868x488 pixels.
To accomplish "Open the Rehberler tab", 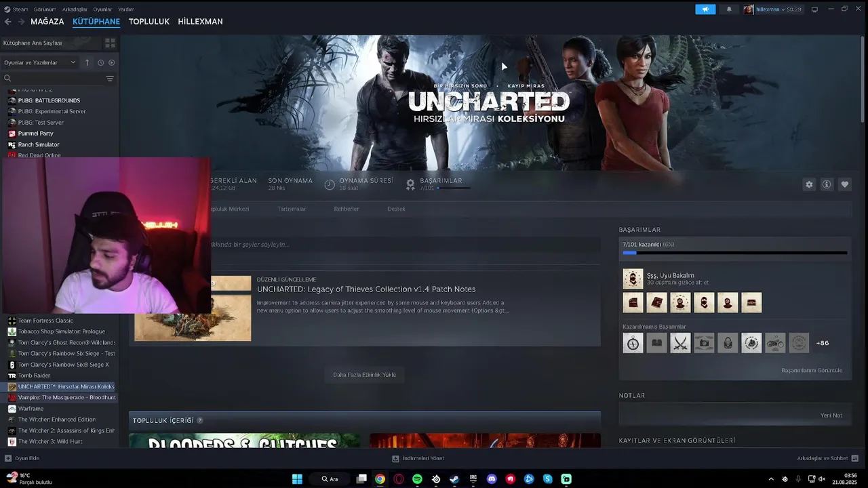I will (x=347, y=209).
